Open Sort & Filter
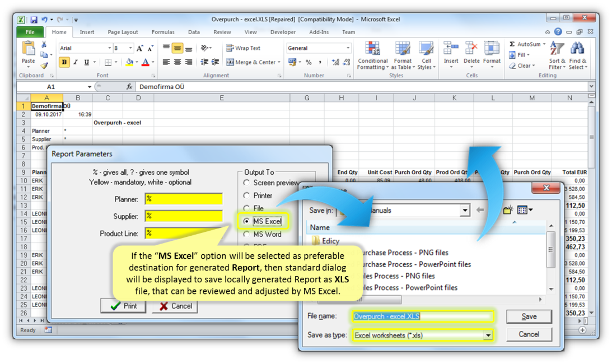Screen dimensions: 612x364 [557, 56]
